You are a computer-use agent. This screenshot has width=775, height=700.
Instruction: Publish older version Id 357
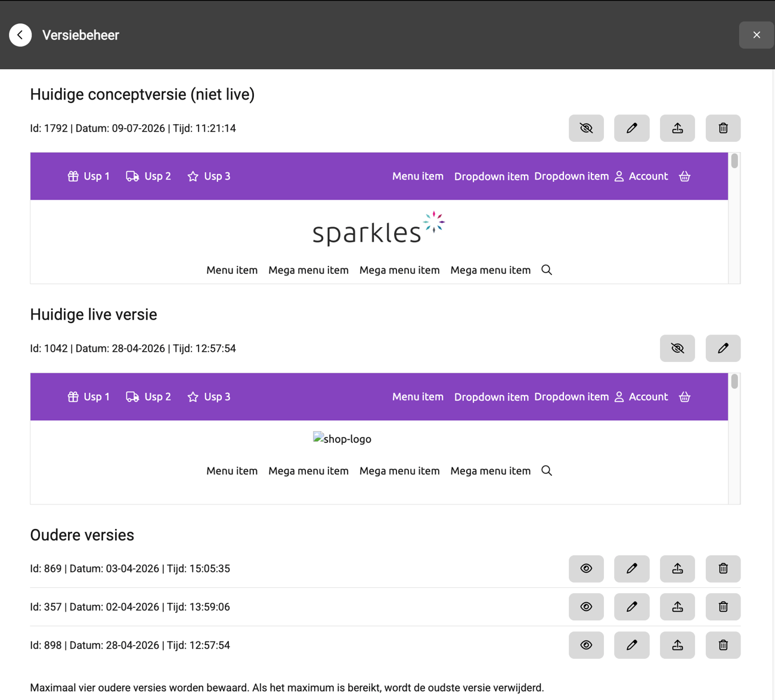[x=677, y=607]
